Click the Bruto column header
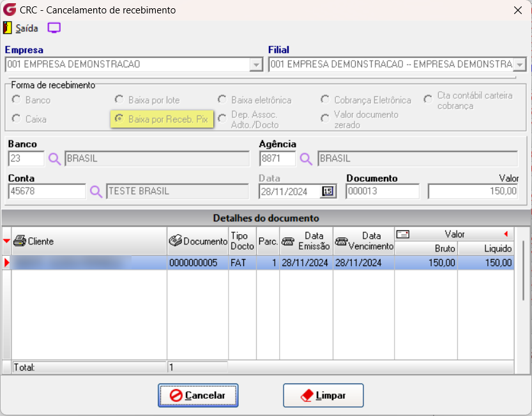 (426, 248)
